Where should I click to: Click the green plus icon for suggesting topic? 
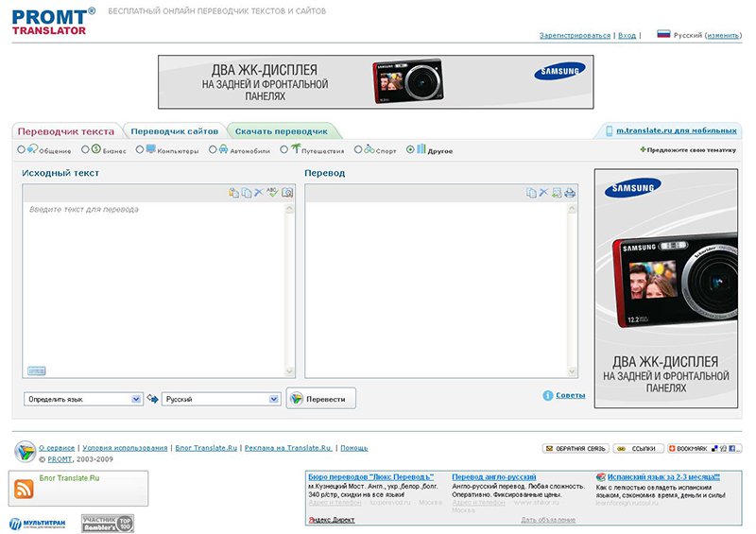pos(643,149)
